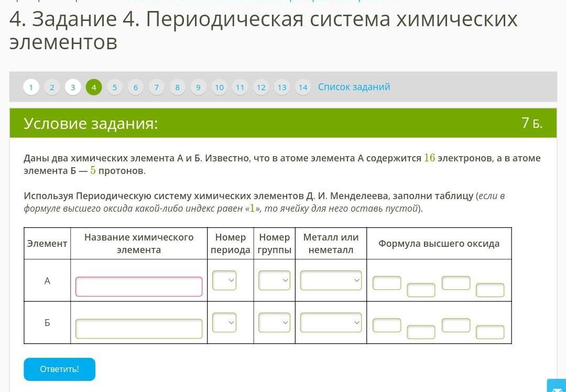Open metal or nonmetal dropdown for element Б
Screen dimensions: 566x392
click(331, 322)
